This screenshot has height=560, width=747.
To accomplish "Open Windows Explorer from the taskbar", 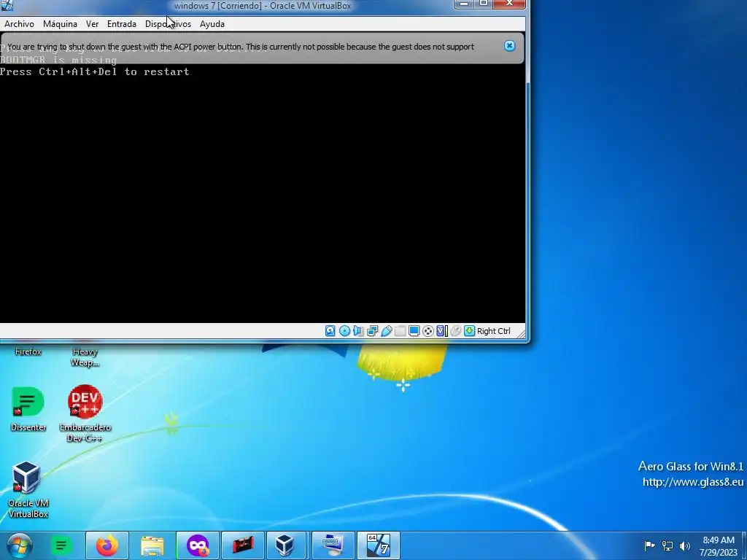I will (152, 545).
